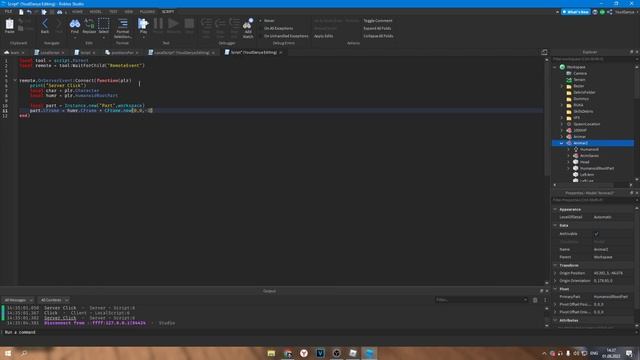Collapse the Workspace node in Explorer
This screenshot has height=360, width=640.
click(555, 67)
